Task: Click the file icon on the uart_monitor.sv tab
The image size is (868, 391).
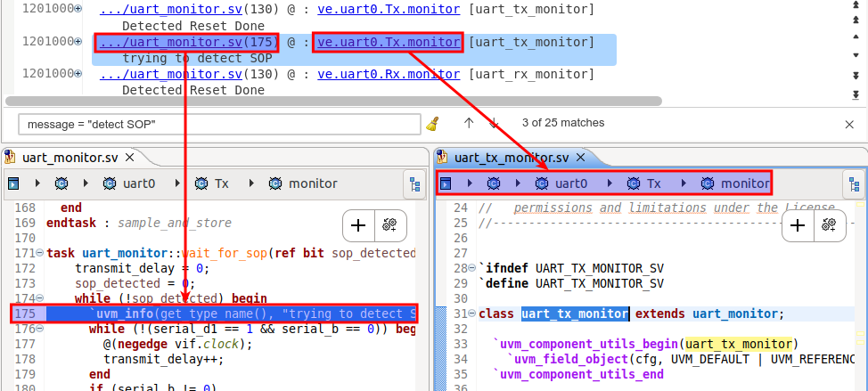Action: [10, 158]
